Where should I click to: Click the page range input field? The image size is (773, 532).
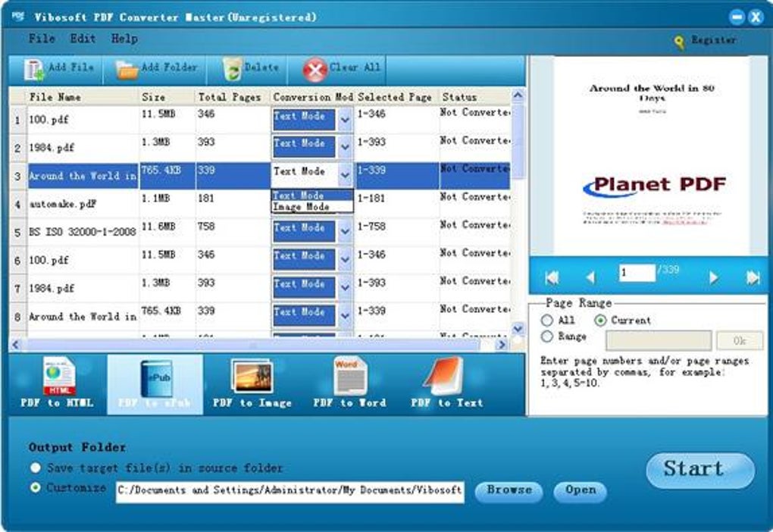click(659, 341)
